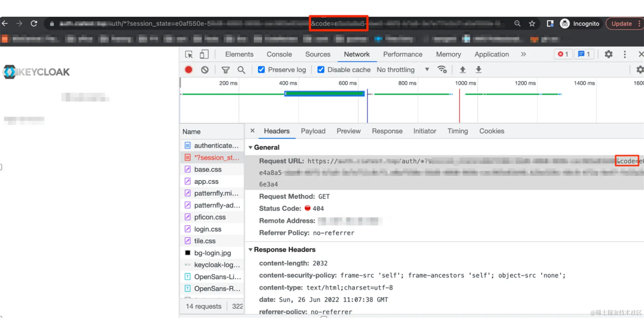Select the OpenSans-Li... font request

[x=212, y=276]
